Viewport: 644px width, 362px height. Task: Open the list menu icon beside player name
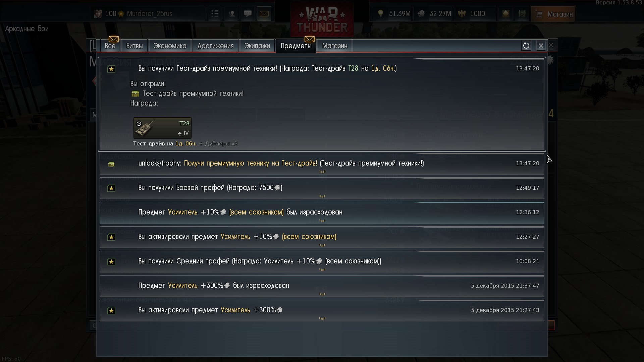tap(215, 14)
